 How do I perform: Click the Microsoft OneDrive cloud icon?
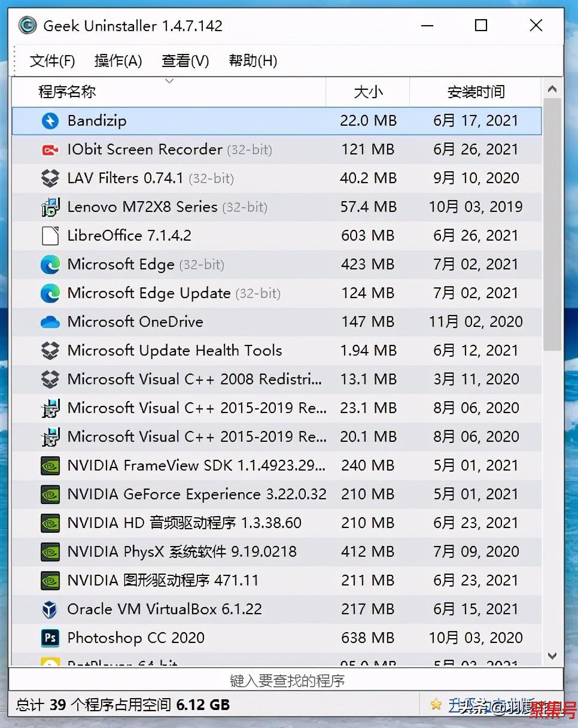click(x=50, y=322)
